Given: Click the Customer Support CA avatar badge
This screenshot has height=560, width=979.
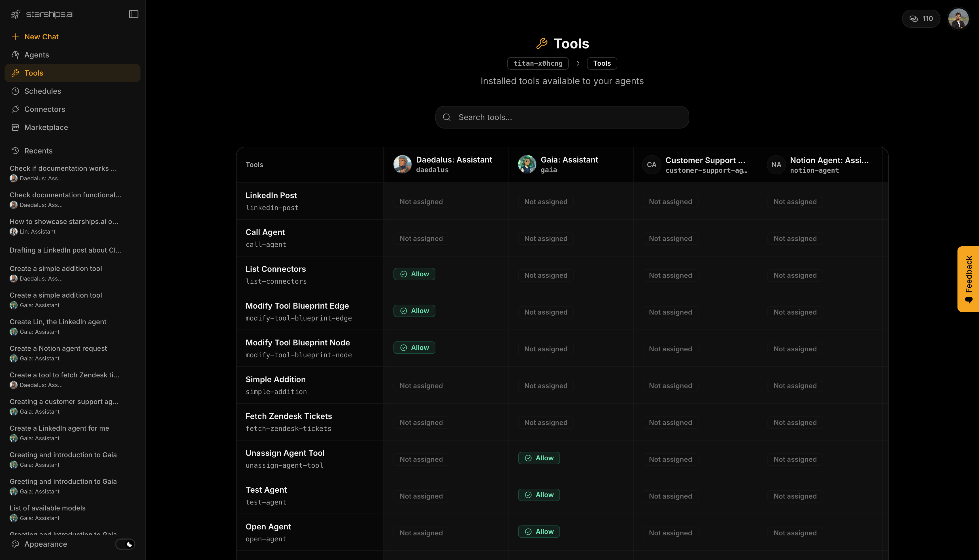Looking at the screenshot, I should click(652, 164).
